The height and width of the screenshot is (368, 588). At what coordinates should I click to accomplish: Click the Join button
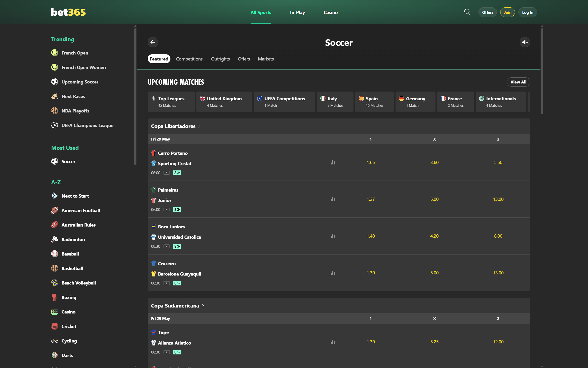coord(507,12)
